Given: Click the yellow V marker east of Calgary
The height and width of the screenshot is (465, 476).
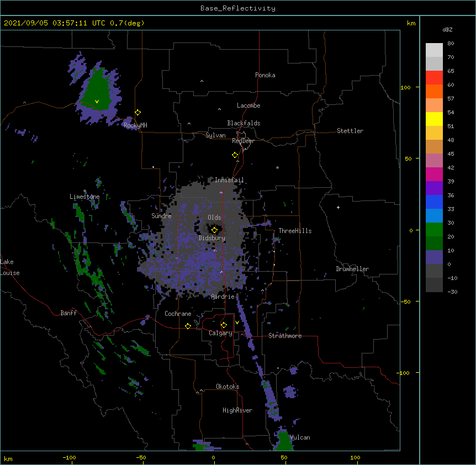Looking at the screenshot, I should [237, 323].
